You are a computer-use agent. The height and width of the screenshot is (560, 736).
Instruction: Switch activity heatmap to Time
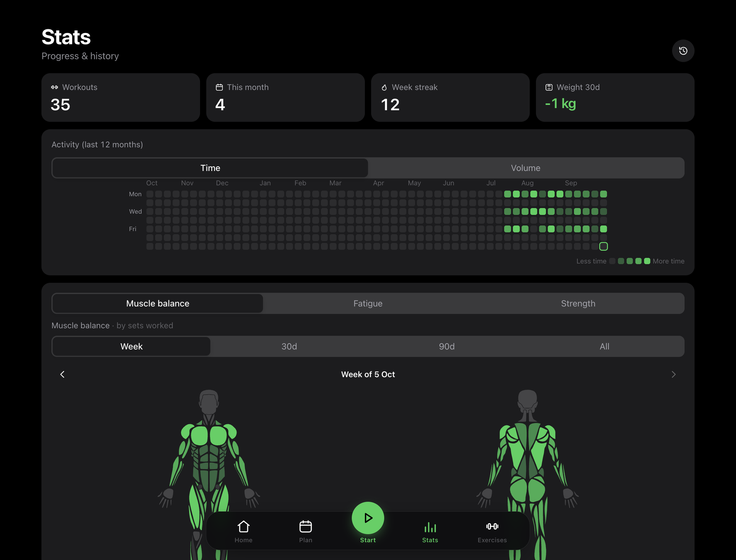pyautogui.click(x=210, y=168)
